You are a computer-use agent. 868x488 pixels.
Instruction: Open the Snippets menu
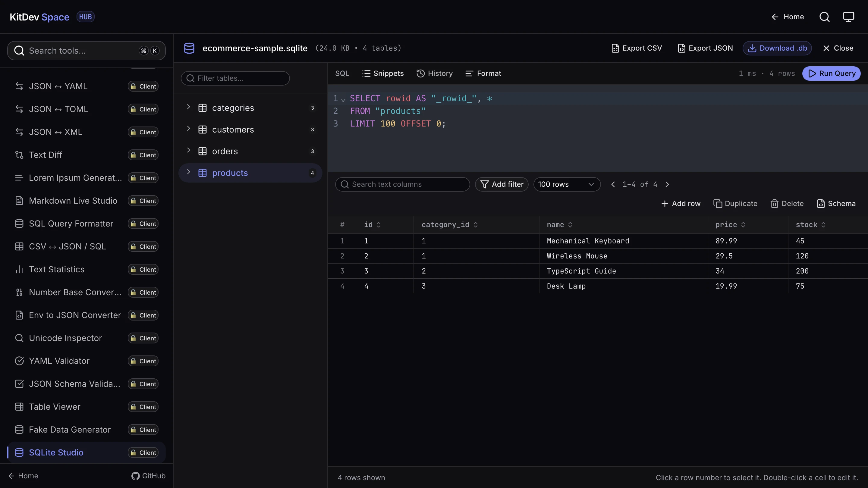click(x=383, y=74)
